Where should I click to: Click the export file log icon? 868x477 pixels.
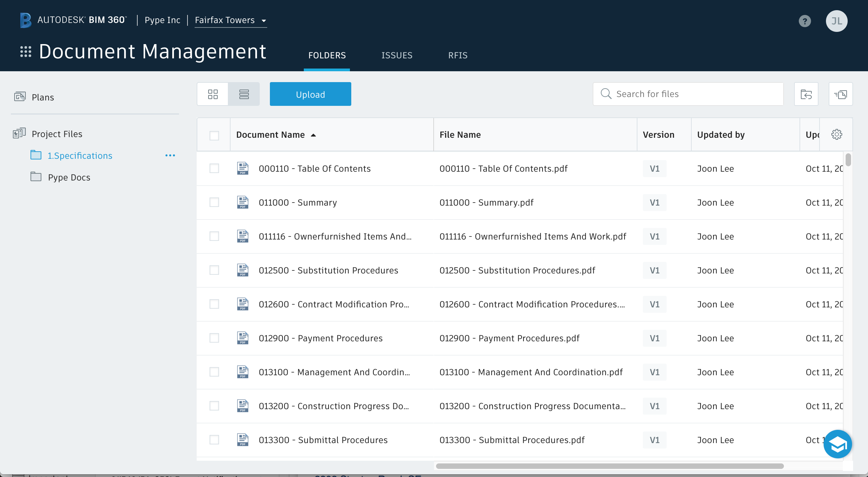pos(841,94)
